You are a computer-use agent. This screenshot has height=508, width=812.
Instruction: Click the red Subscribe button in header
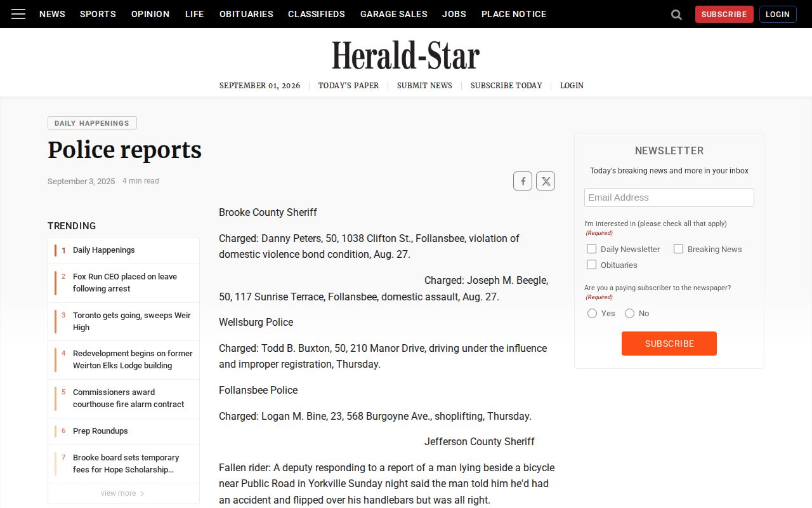coord(724,14)
